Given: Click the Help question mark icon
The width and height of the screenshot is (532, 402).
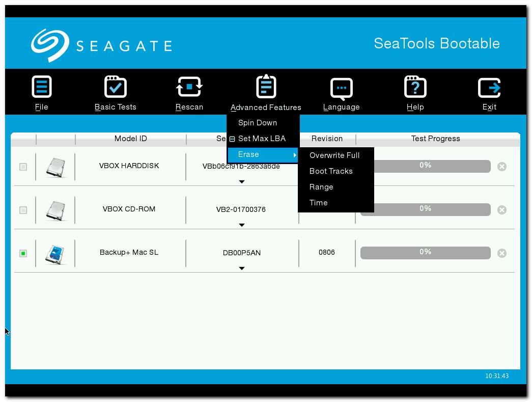Looking at the screenshot, I should pyautogui.click(x=415, y=86).
